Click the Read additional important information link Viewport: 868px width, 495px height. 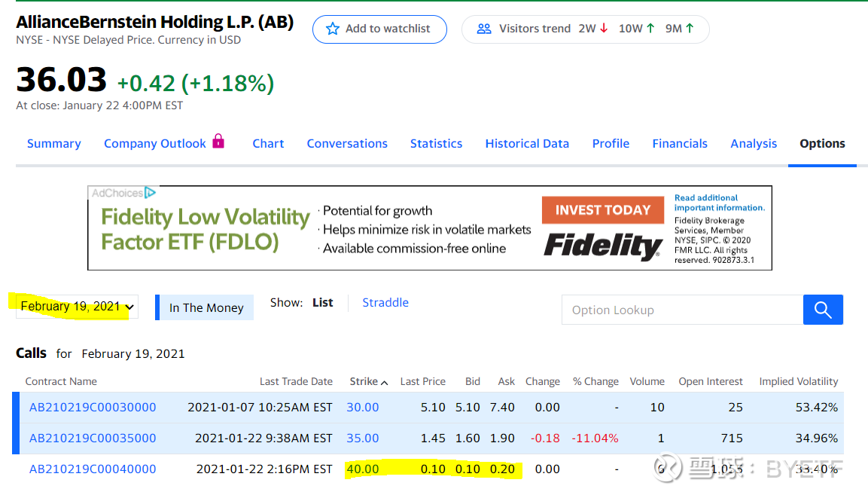(x=719, y=203)
